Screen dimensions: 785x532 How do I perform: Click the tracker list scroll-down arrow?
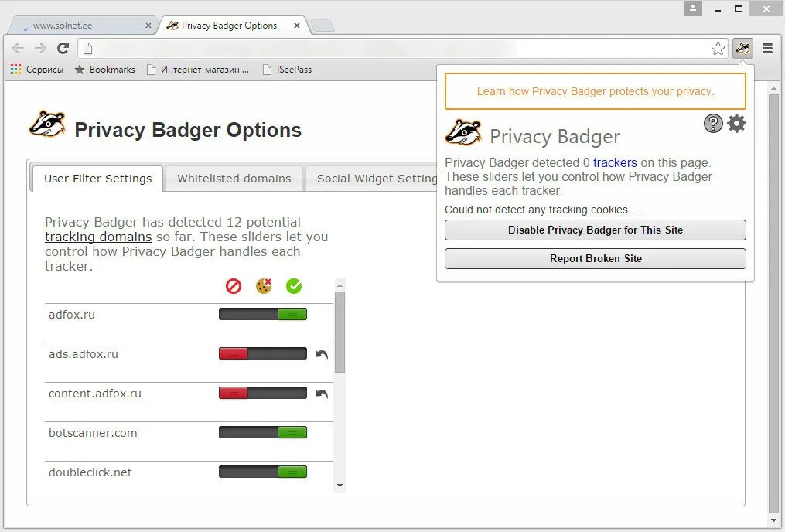click(x=340, y=486)
